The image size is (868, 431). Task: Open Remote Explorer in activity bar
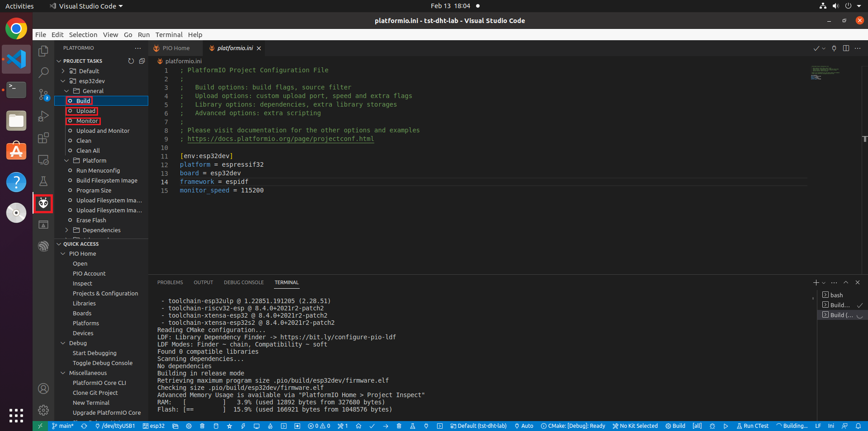pos(43,159)
